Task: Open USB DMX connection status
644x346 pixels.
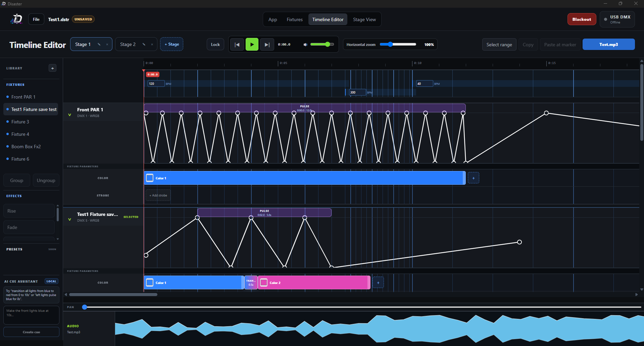Action: point(617,19)
